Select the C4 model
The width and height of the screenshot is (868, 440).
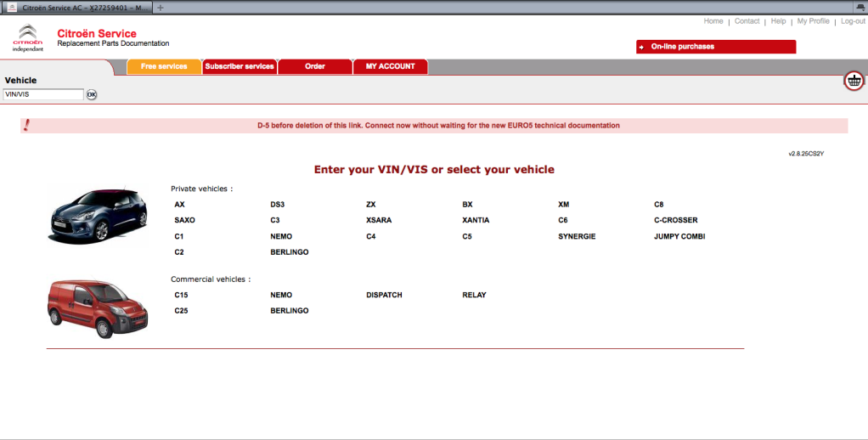pyautogui.click(x=371, y=236)
